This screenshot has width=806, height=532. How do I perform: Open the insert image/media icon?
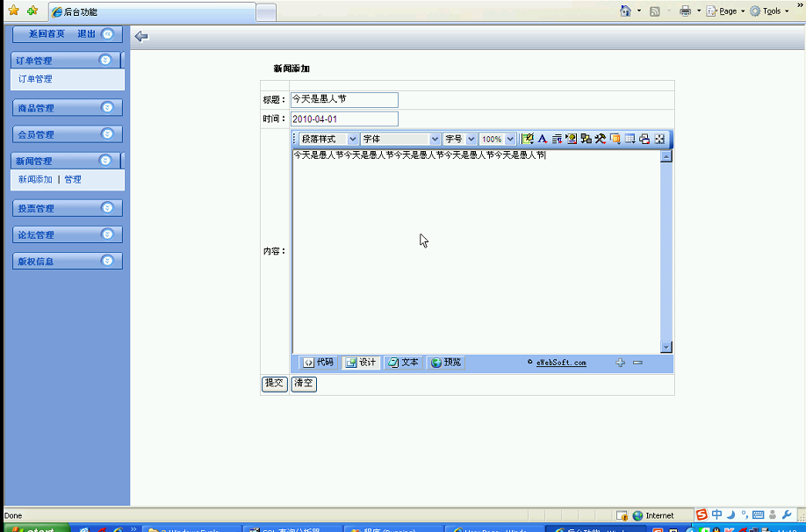click(x=571, y=139)
